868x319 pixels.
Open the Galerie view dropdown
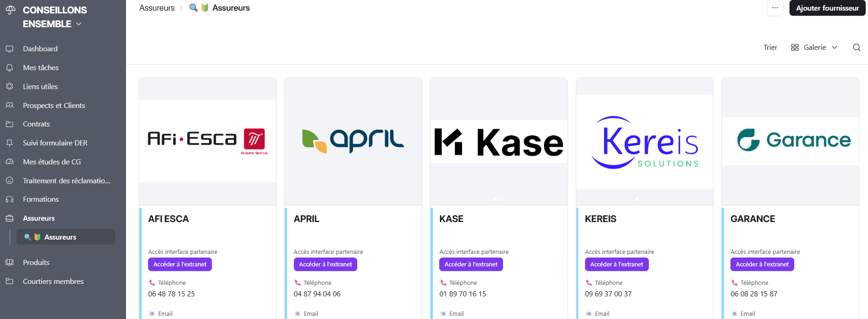(814, 48)
